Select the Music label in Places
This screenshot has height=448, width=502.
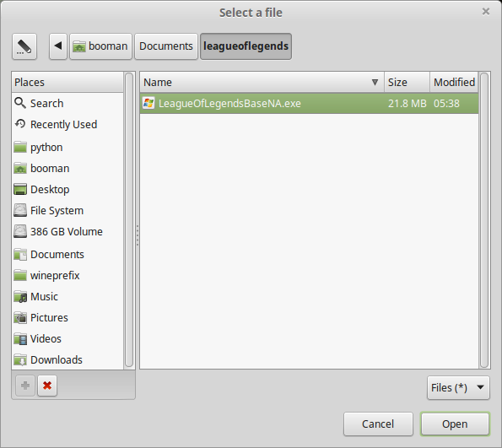click(44, 296)
